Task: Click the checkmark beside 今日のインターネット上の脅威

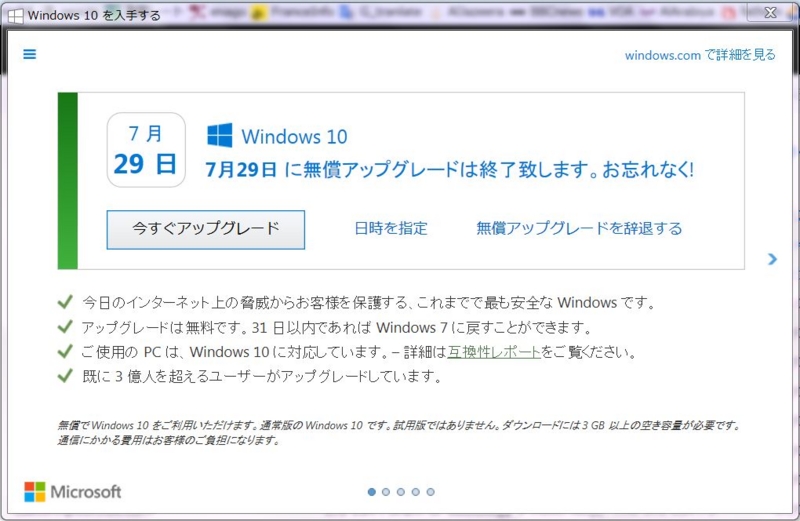Action: (x=65, y=302)
